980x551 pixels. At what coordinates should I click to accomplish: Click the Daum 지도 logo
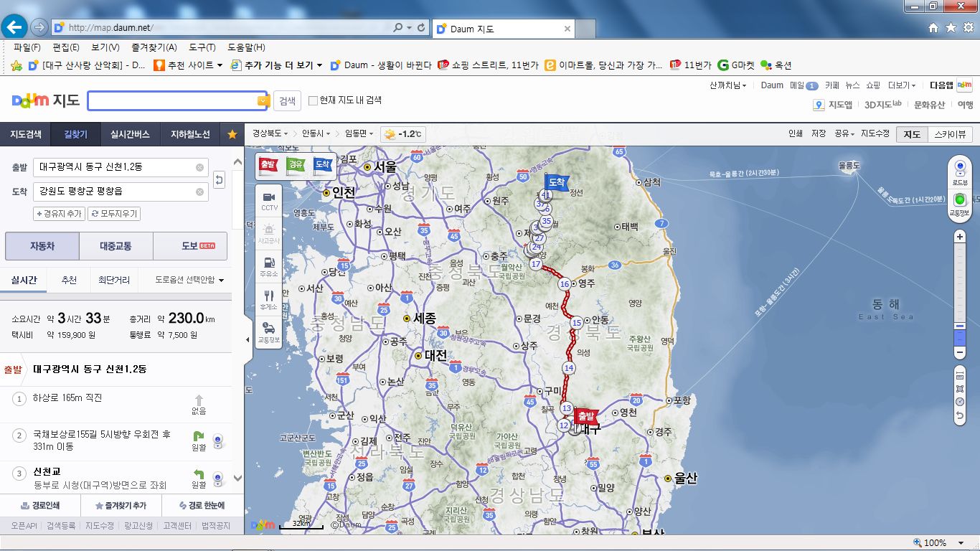46,100
